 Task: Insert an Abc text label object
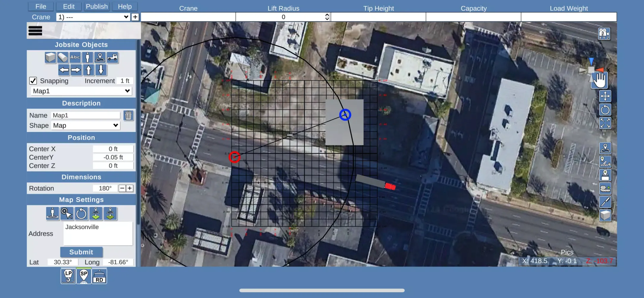point(75,57)
